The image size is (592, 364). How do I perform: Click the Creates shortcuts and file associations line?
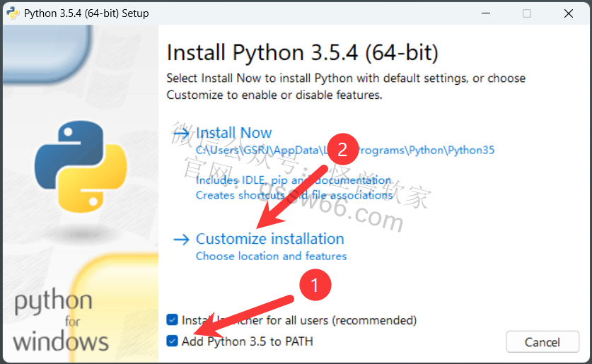pyautogui.click(x=294, y=195)
